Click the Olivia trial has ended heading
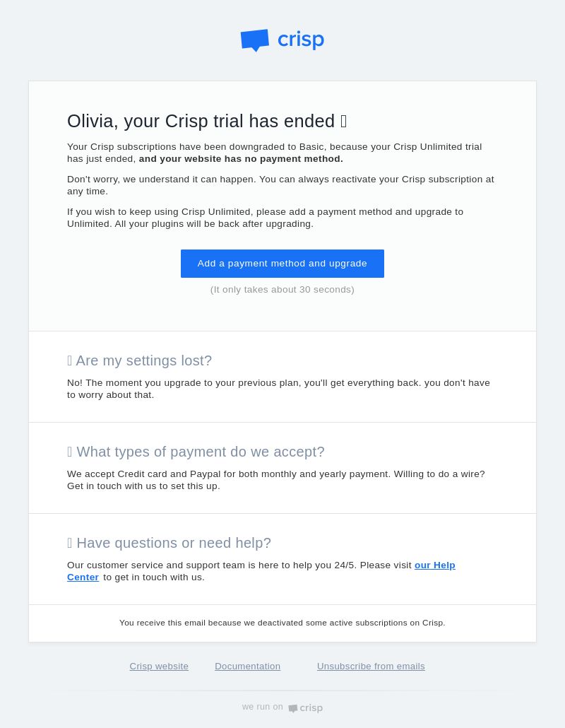 coord(201,121)
